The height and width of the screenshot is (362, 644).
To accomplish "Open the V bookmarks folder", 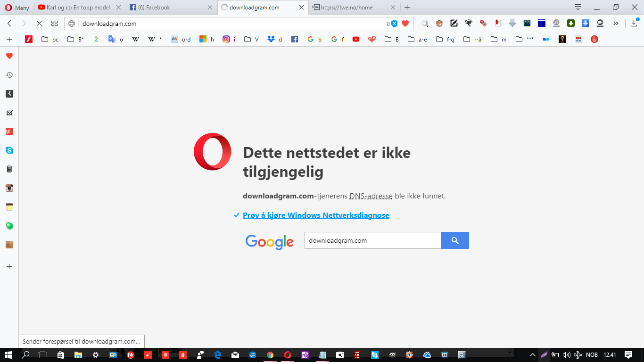I will point(251,40).
